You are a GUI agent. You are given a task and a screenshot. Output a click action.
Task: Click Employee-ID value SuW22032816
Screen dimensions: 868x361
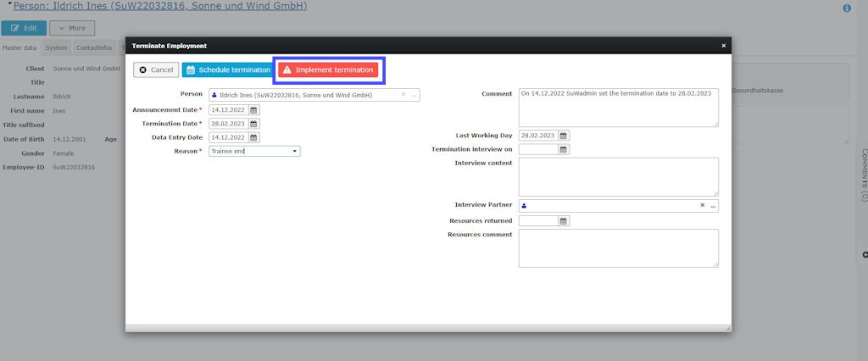point(74,167)
